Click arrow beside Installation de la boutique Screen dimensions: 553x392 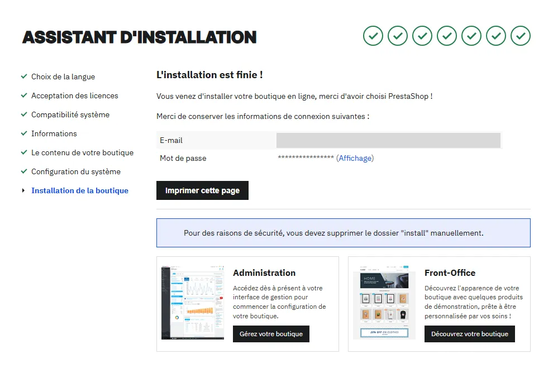(23, 190)
